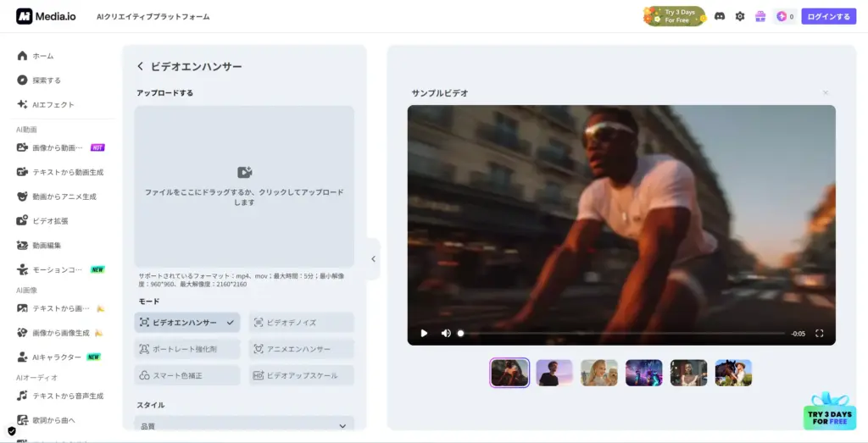Open テキストから音声生成 in the sidebar
Viewport: 868px width, 443px height.
click(61, 396)
